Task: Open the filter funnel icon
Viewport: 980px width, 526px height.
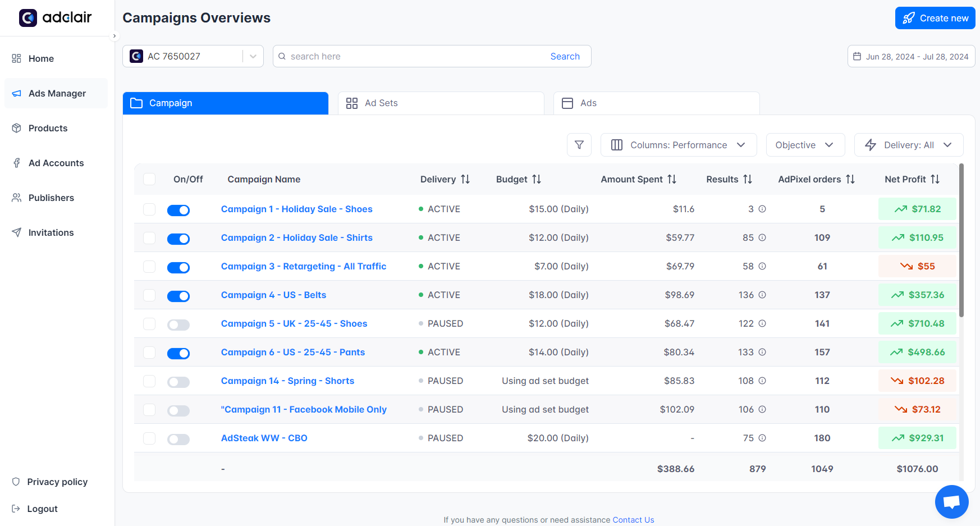Action: (579, 145)
